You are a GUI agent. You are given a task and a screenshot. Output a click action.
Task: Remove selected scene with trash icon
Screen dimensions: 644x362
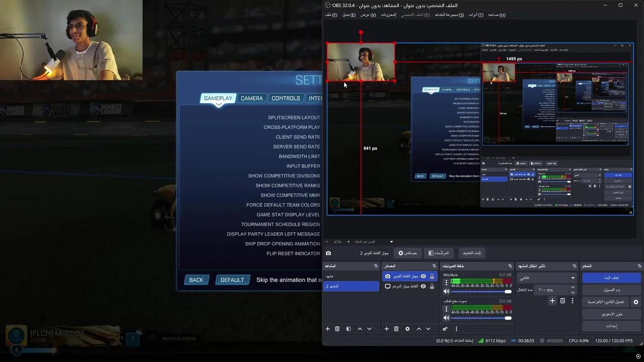[x=338, y=329]
